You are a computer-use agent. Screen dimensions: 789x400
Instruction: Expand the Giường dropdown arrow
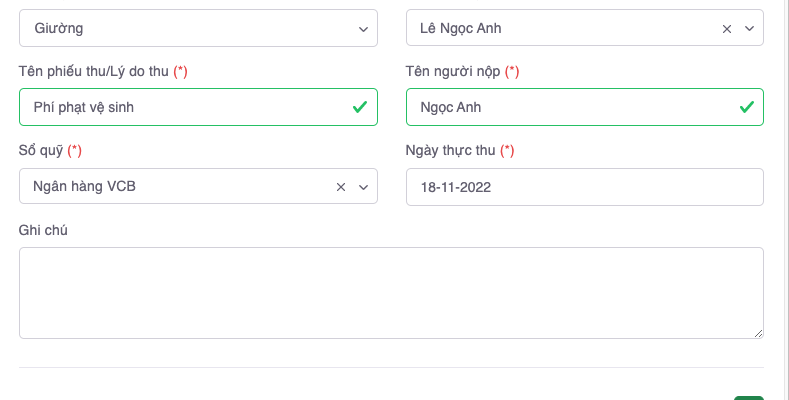coord(363,29)
